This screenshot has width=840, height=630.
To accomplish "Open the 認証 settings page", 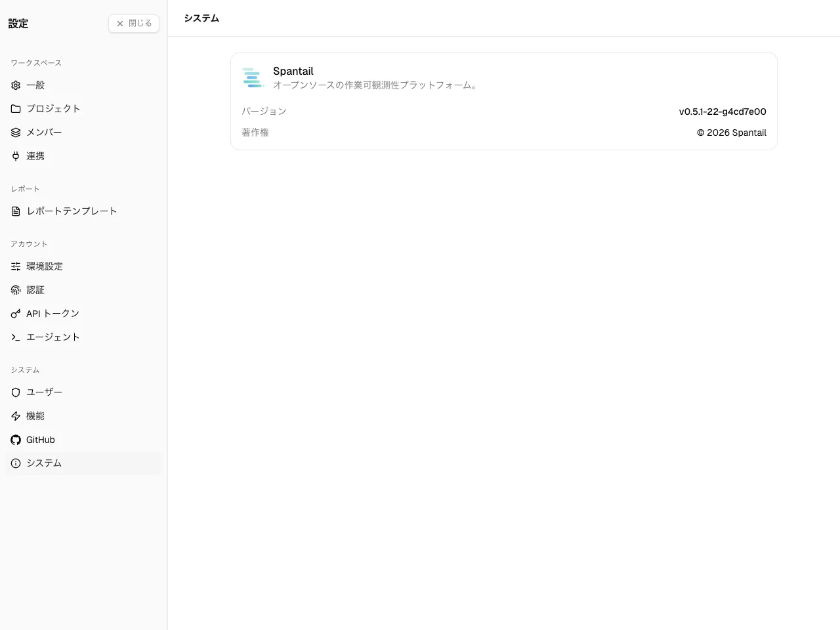I will click(x=83, y=290).
